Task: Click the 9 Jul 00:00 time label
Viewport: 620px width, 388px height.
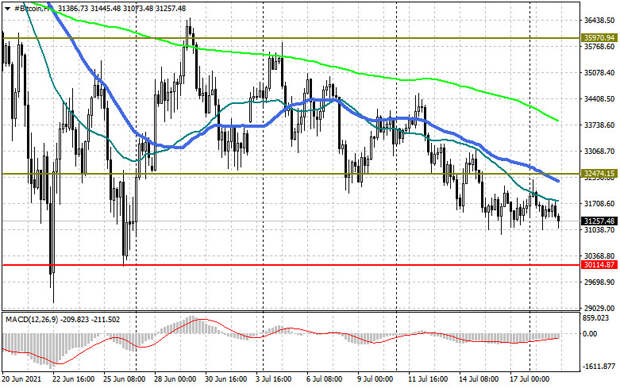Action: click(375, 379)
